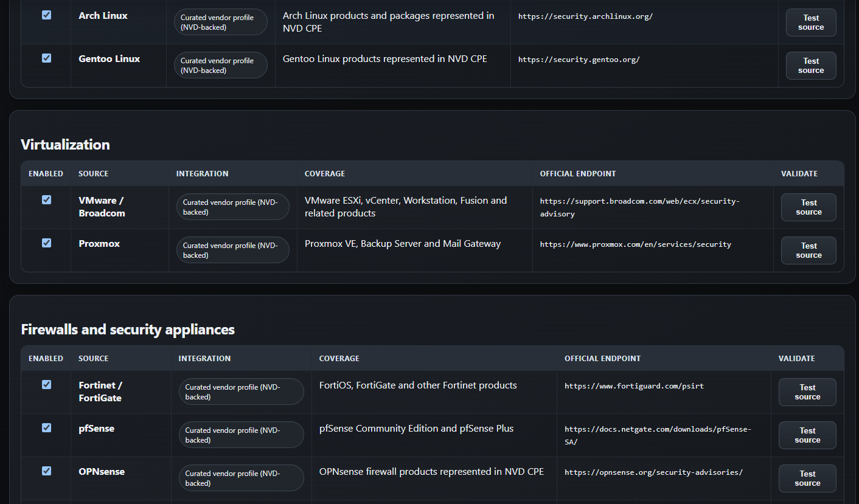This screenshot has height=504, width=859.
Task: Click the OPNsense firewall products coverage text
Action: [431, 472]
